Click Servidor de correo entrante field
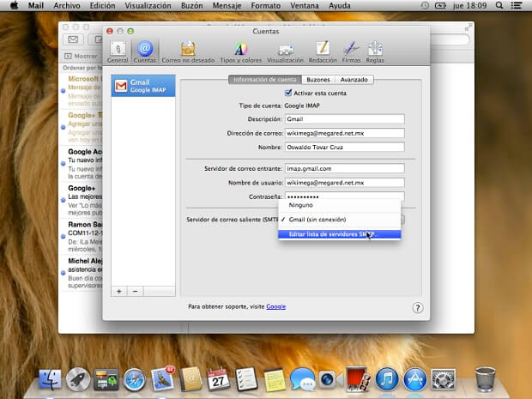The width and height of the screenshot is (532, 399). point(345,168)
